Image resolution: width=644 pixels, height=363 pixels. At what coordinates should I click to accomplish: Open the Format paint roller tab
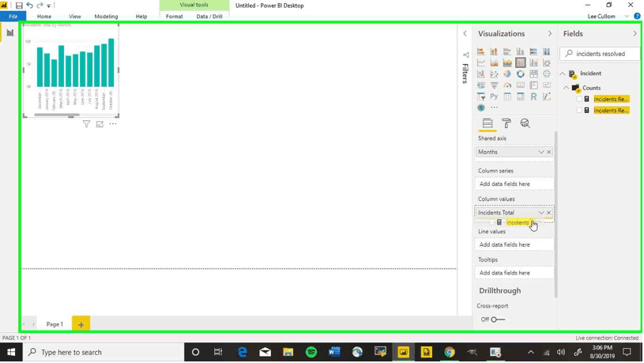pos(507,123)
